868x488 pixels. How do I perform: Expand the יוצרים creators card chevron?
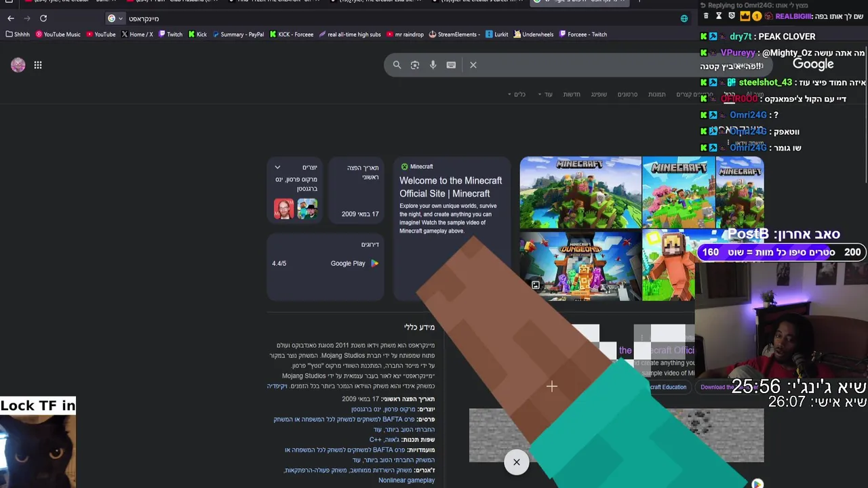coord(277,167)
